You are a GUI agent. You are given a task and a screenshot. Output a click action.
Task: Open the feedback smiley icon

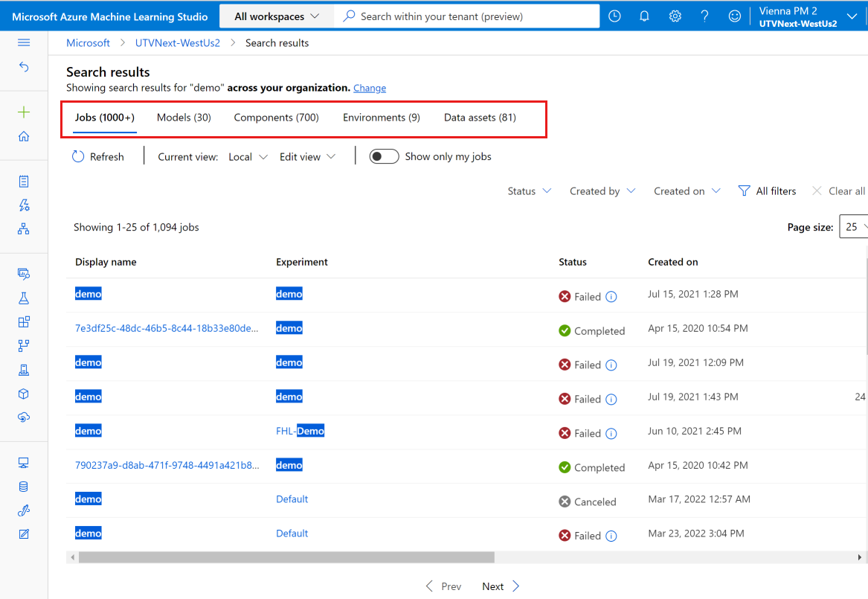pos(734,16)
